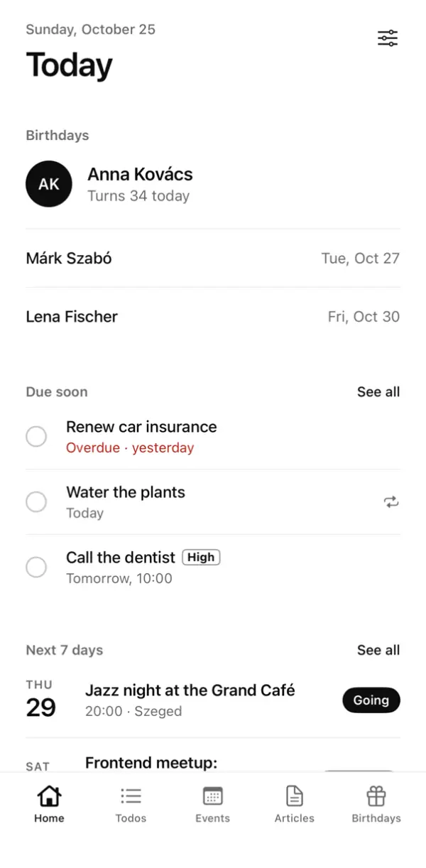Open the Todos list icon
Screen dimensions: 426x868
click(131, 795)
